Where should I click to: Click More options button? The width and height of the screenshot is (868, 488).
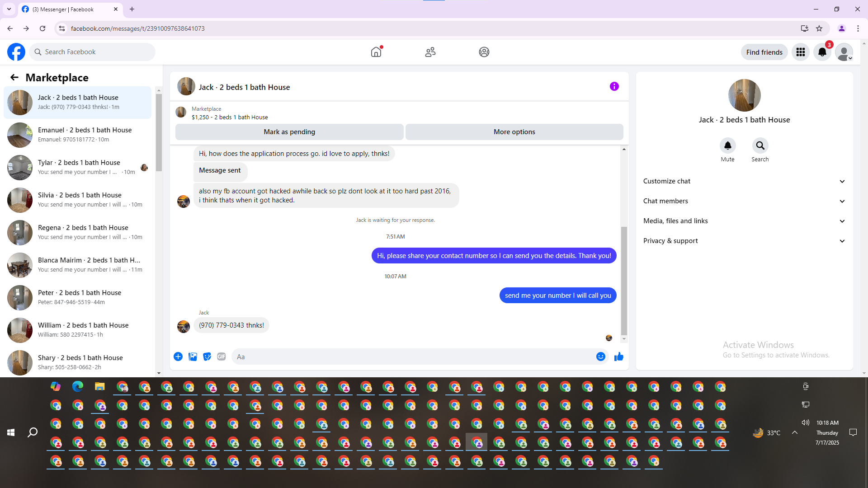514,132
